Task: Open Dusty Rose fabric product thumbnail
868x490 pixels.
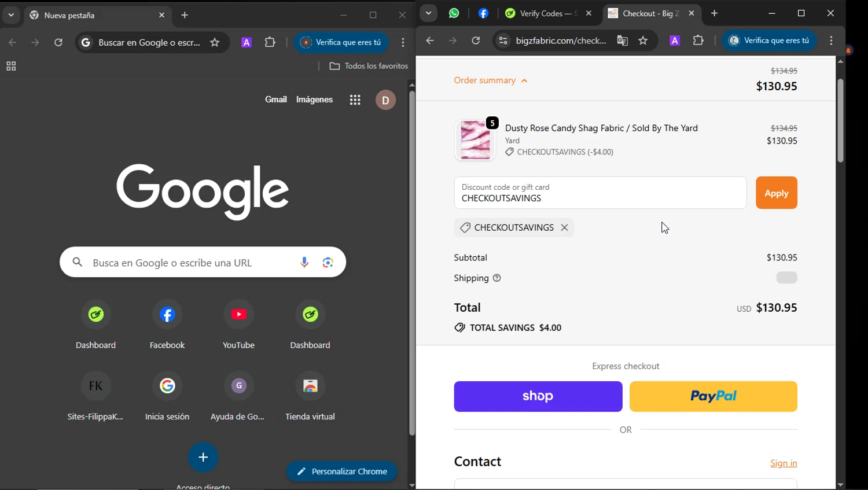Action: 475,140
